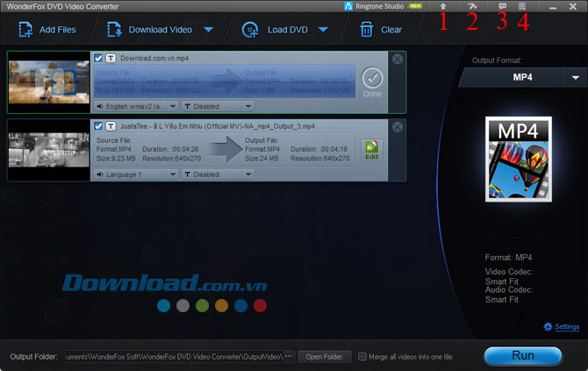Minimize the WonderFox window
Screen dimensions: 588x371
(x=553, y=7)
